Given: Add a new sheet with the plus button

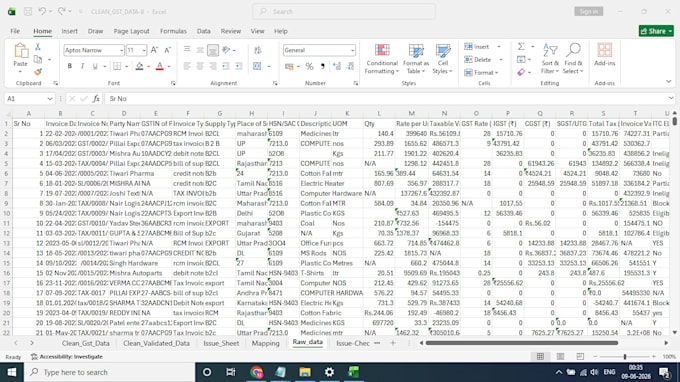Looking at the screenshot, I should (392, 343).
